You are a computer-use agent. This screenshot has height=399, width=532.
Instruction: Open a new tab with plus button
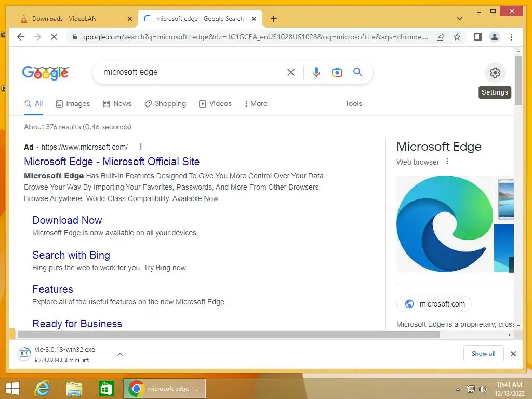coord(274,19)
